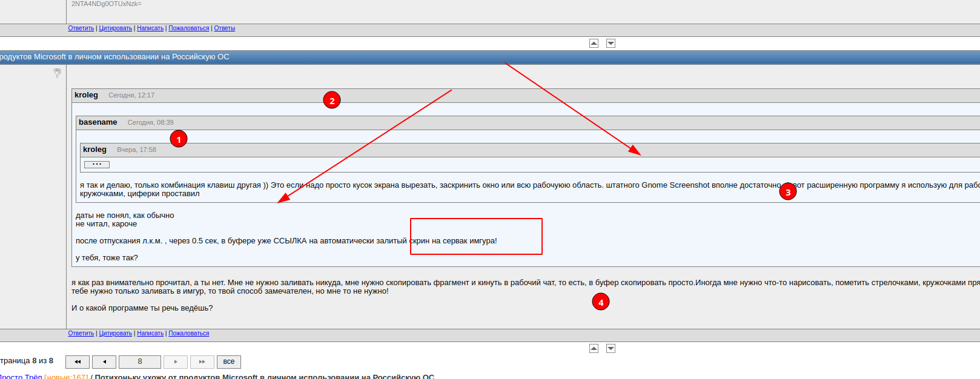This screenshot has width=980, height=379.
Task: Click 'Пожаловаться' next to the 'Ответы' link
Action: pos(188,28)
